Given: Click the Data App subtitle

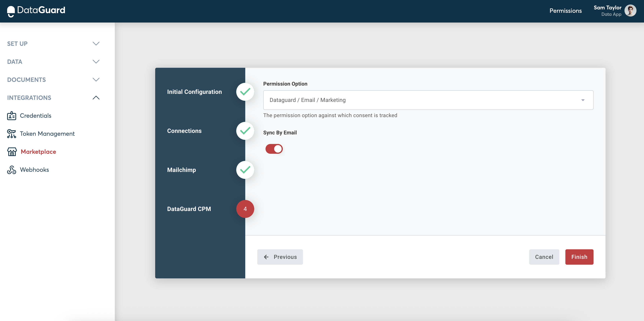Looking at the screenshot, I should click(611, 14).
